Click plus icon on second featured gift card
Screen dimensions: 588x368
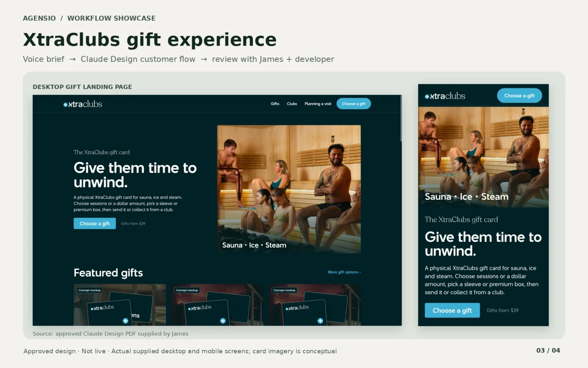[223, 321]
